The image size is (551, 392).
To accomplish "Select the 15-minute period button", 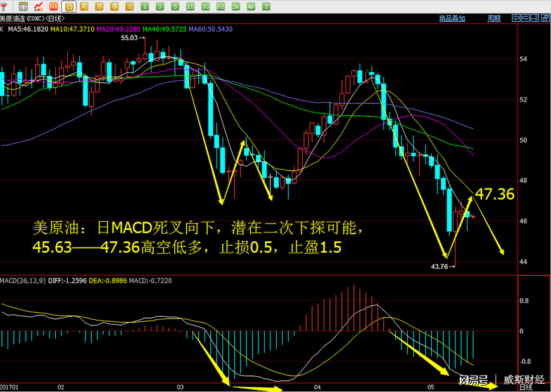I will (189, 6).
